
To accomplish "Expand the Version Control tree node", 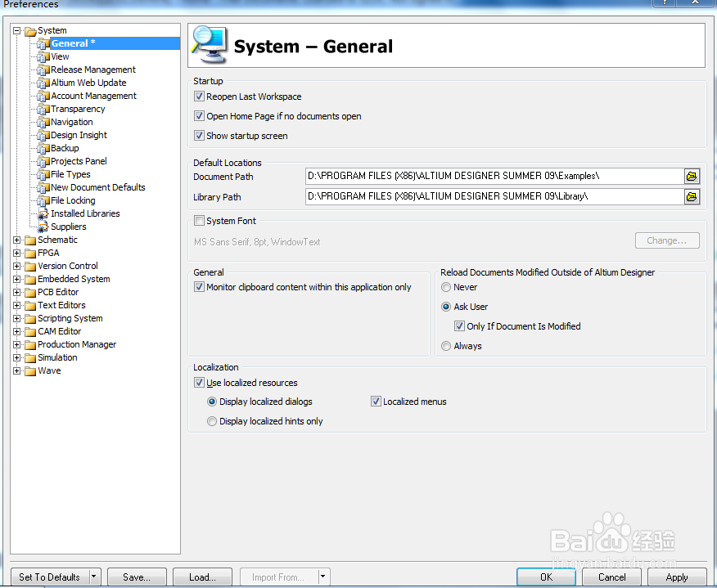I will [x=17, y=267].
